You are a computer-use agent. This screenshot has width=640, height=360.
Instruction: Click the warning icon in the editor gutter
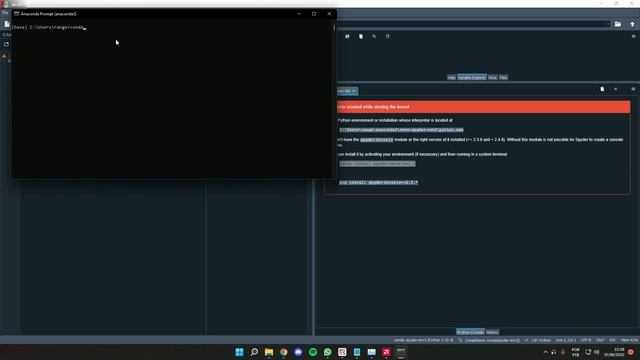(4, 56)
